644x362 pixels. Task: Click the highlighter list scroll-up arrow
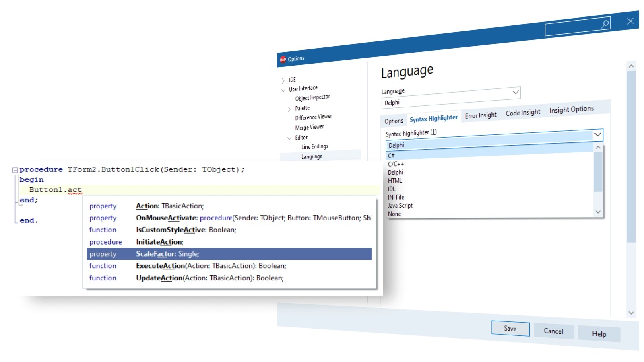pos(598,147)
